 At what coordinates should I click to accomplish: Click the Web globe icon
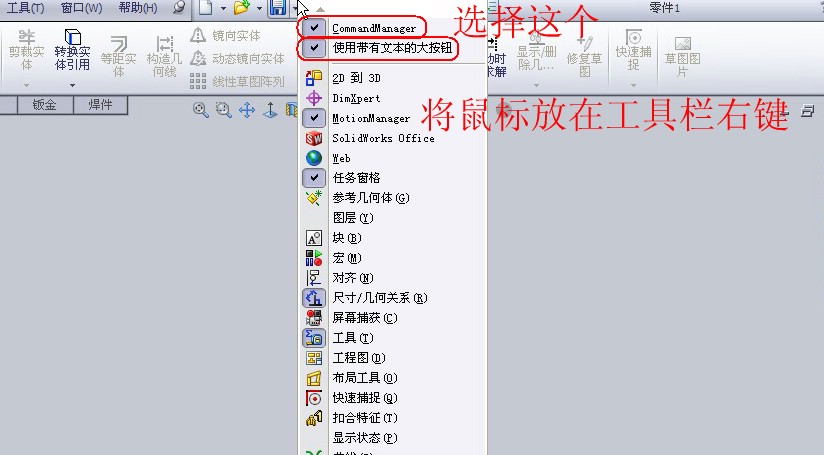pyautogui.click(x=314, y=158)
